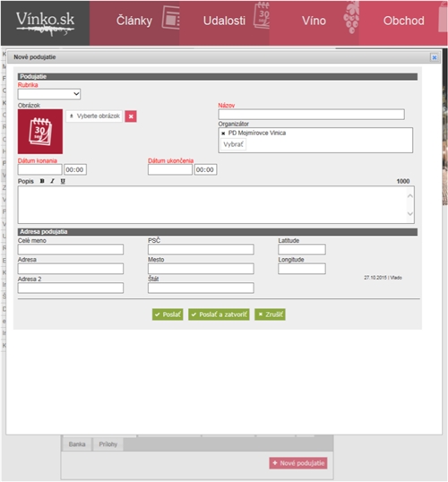
Task: Click the underline formatting icon
Action: point(63,181)
